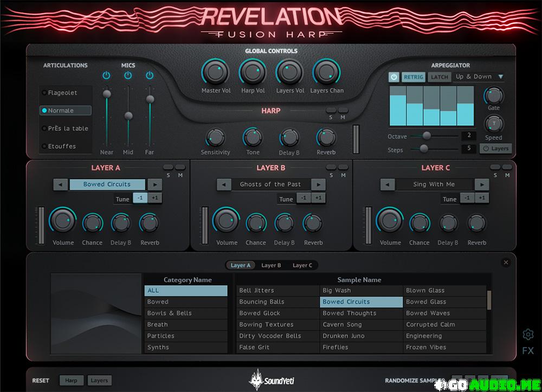542x392 pixels.
Task: Select previous sample for Layer B
Action: [224, 184]
